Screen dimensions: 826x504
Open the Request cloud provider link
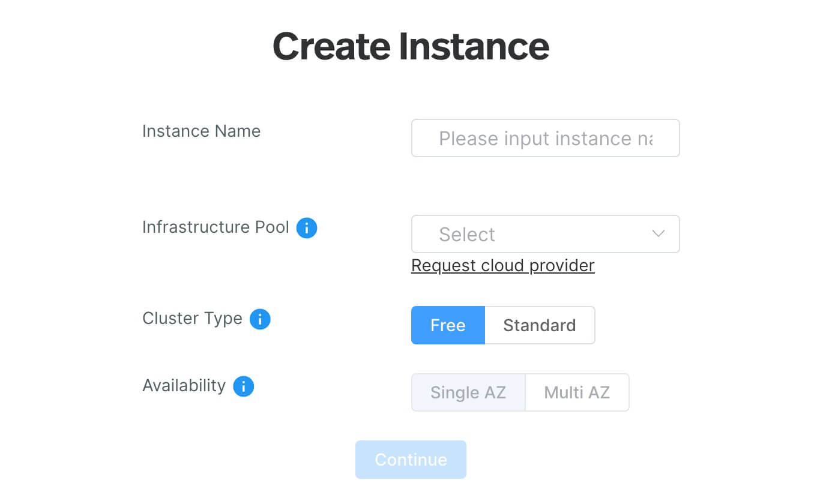[502, 265]
